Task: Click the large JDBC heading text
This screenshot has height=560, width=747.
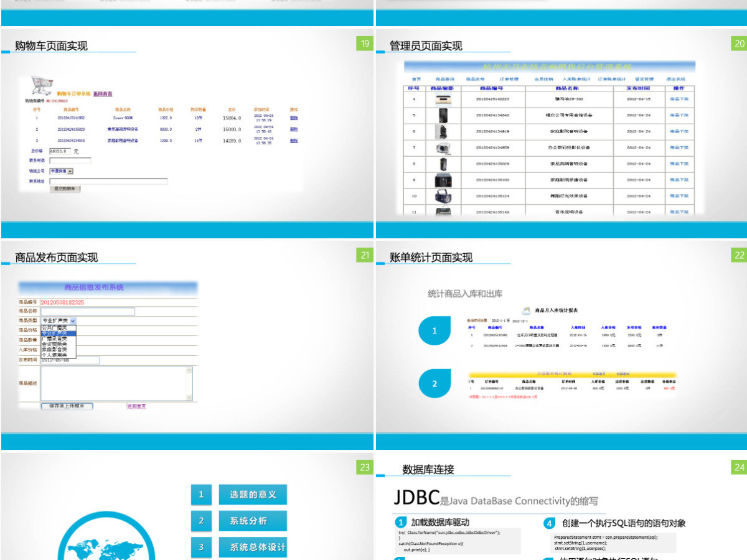Action: (x=416, y=497)
